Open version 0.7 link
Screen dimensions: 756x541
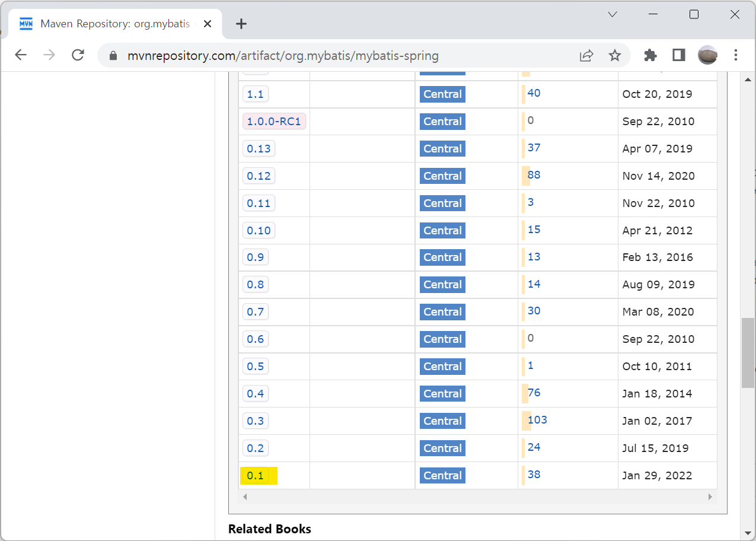point(255,312)
